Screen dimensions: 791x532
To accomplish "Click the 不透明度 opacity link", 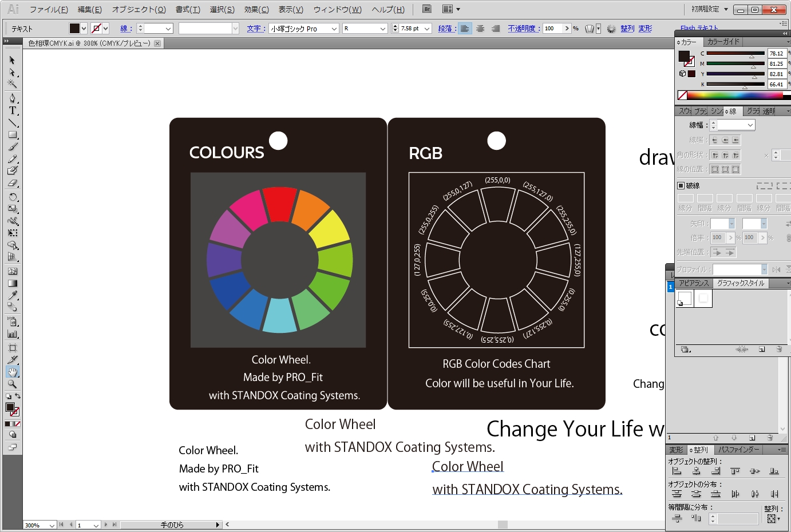I will coord(523,29).
